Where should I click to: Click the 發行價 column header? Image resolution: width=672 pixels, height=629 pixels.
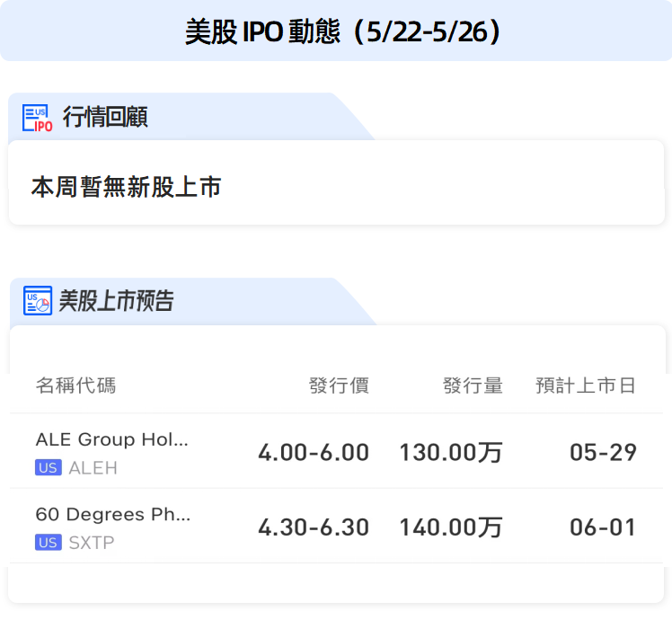pyautogui.click(x=339, y=385)
